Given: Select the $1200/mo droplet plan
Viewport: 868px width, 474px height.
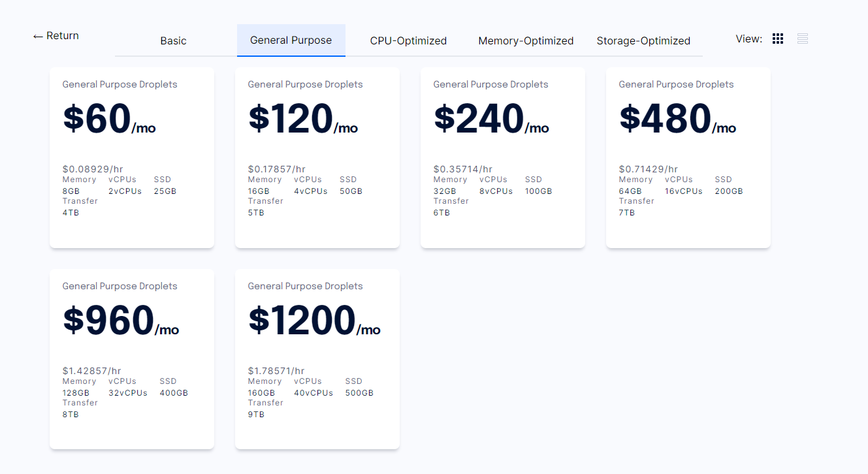Looking at the screenshot, I should 317,359.
